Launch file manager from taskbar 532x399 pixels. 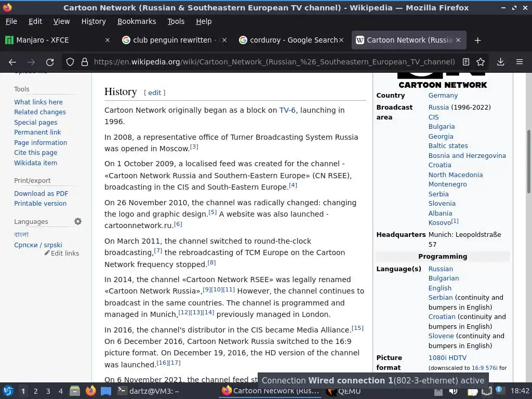75,391
